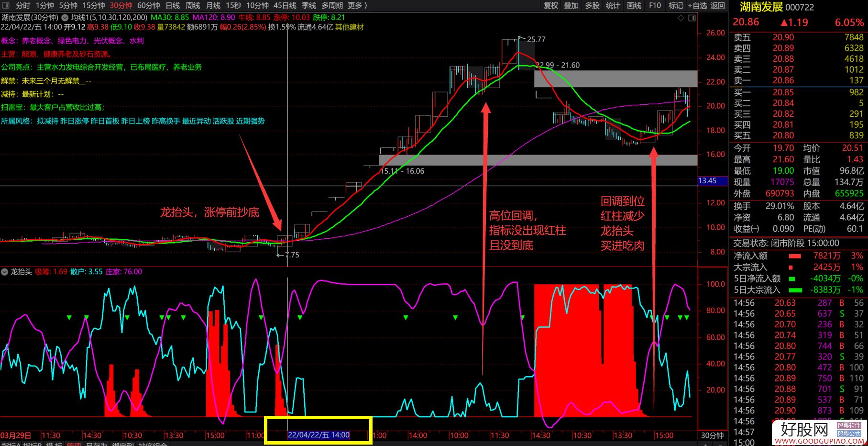This screenshot has width=868, height=446.
Task: Click the 公司亮点 description line
Action: point(101,67)
